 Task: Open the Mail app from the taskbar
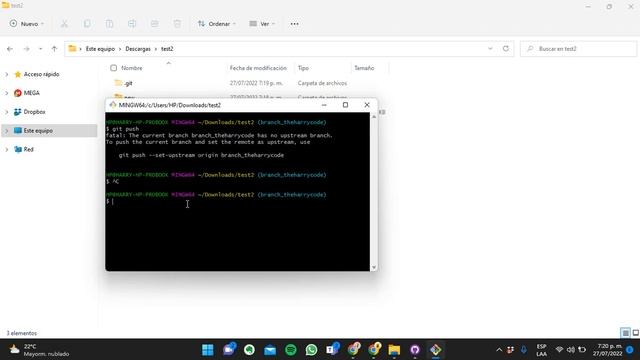270,350
